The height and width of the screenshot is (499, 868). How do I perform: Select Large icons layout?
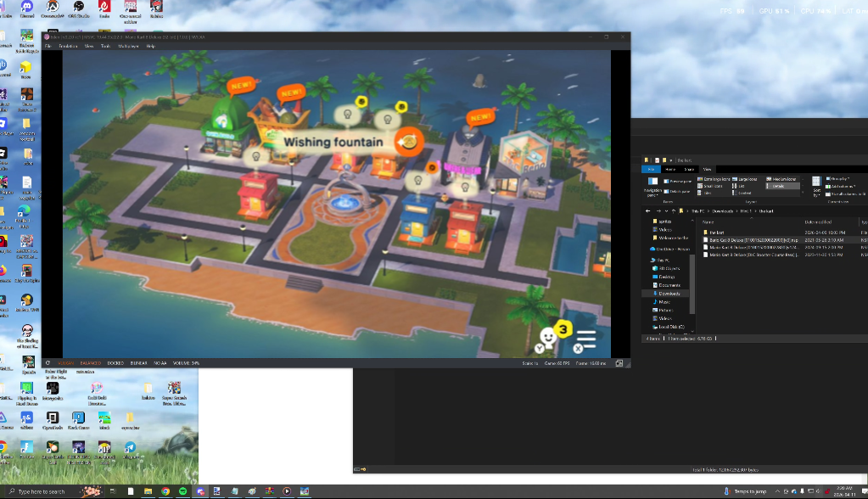(x=744, y=179)
